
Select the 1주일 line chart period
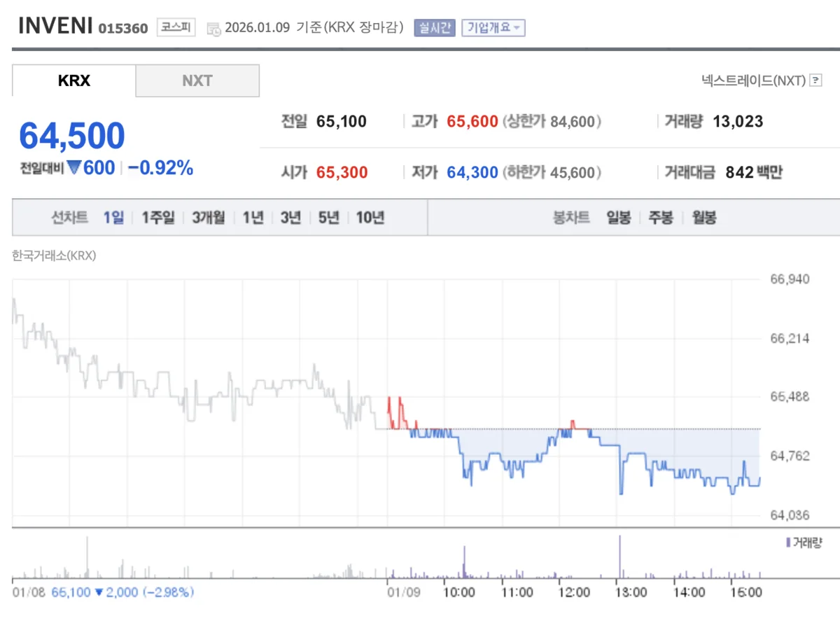[158, 218]
